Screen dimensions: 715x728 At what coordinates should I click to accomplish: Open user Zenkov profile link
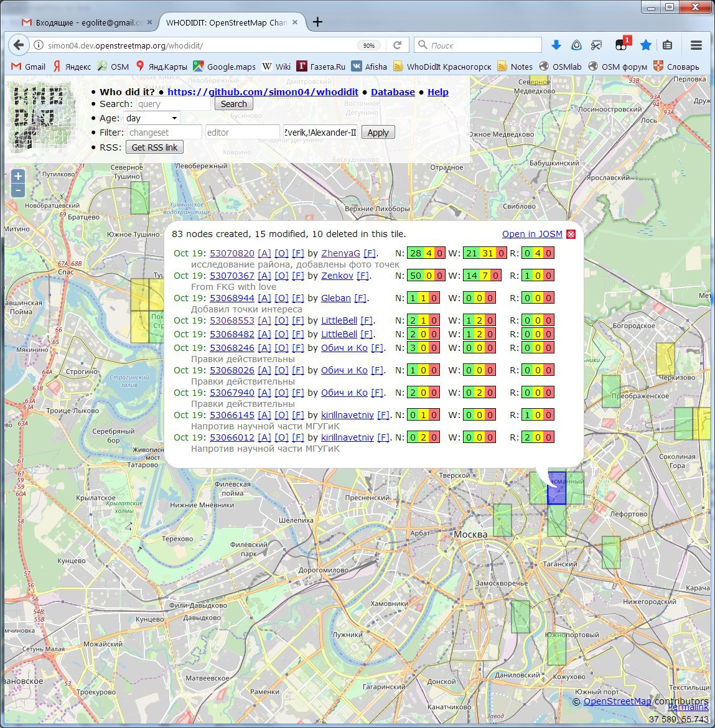[x=337, y=275]
